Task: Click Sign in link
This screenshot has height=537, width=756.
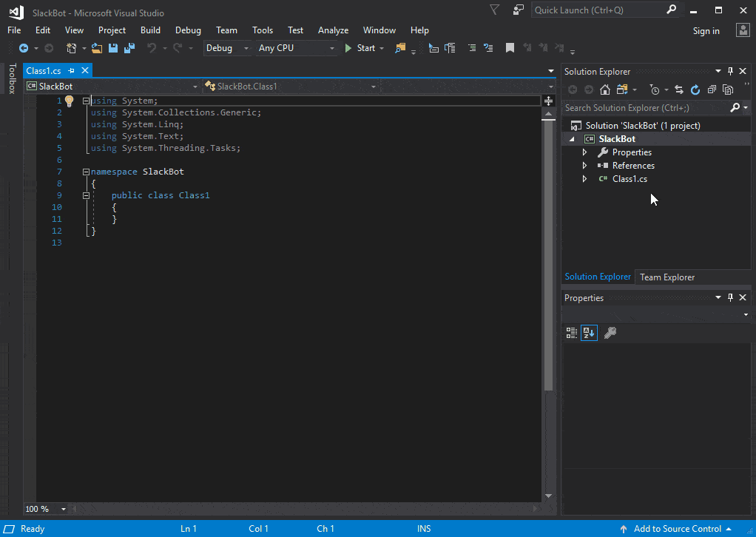Action: tap(706, 31)
